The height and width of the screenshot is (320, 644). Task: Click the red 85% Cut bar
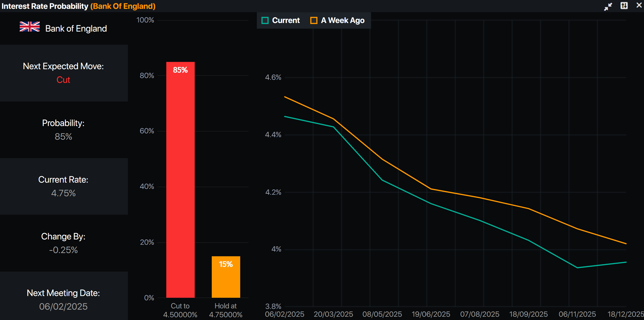point(180,179)
